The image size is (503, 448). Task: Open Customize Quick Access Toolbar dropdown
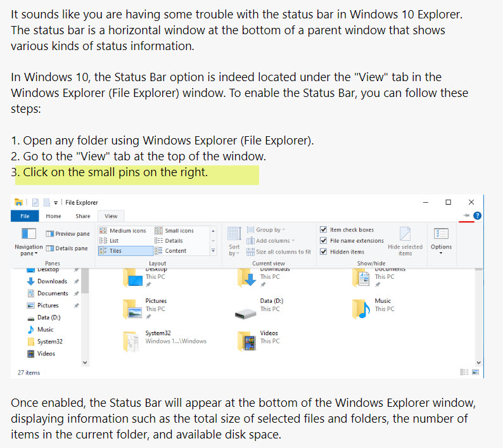click(x=56, y=203)
